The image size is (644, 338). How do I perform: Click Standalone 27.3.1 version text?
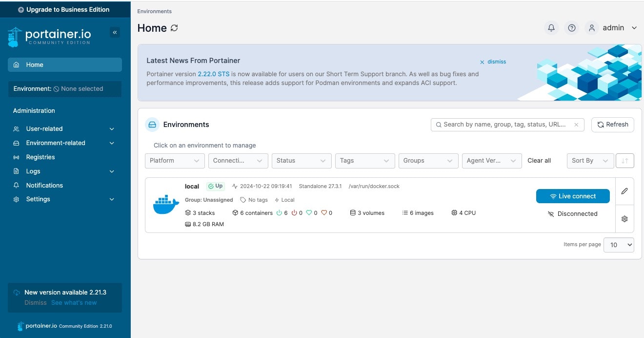click(x=320, y=186)
